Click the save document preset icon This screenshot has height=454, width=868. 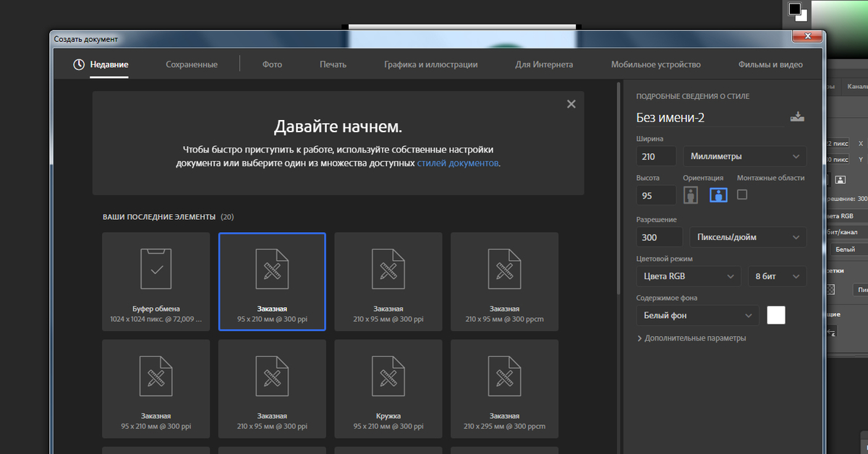797,117
